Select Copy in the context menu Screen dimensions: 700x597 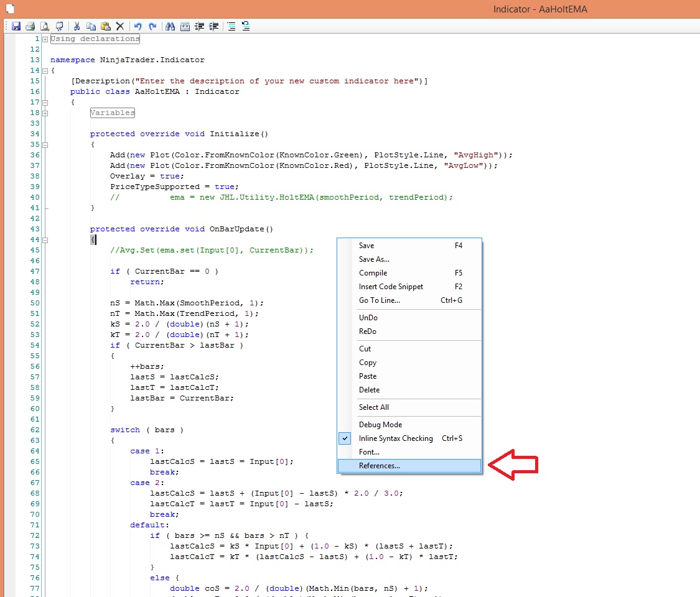coord(409,363)
